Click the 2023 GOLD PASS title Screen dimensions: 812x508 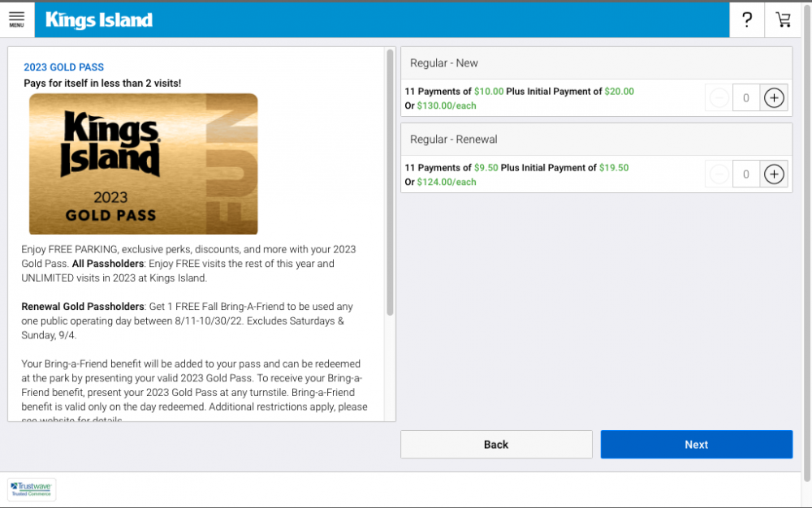coord(64,67)
